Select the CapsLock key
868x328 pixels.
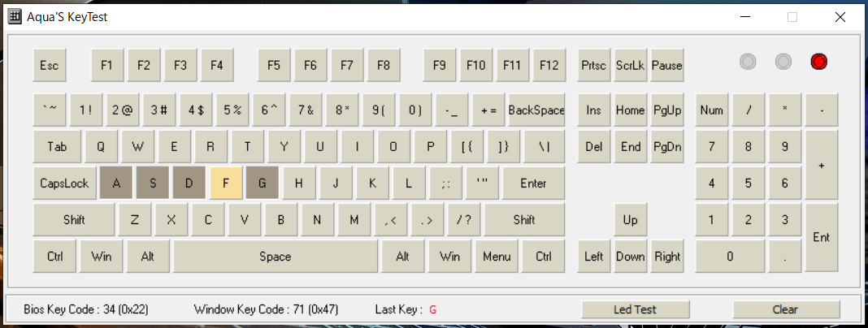pyautogui.click(x=64, y=183)
